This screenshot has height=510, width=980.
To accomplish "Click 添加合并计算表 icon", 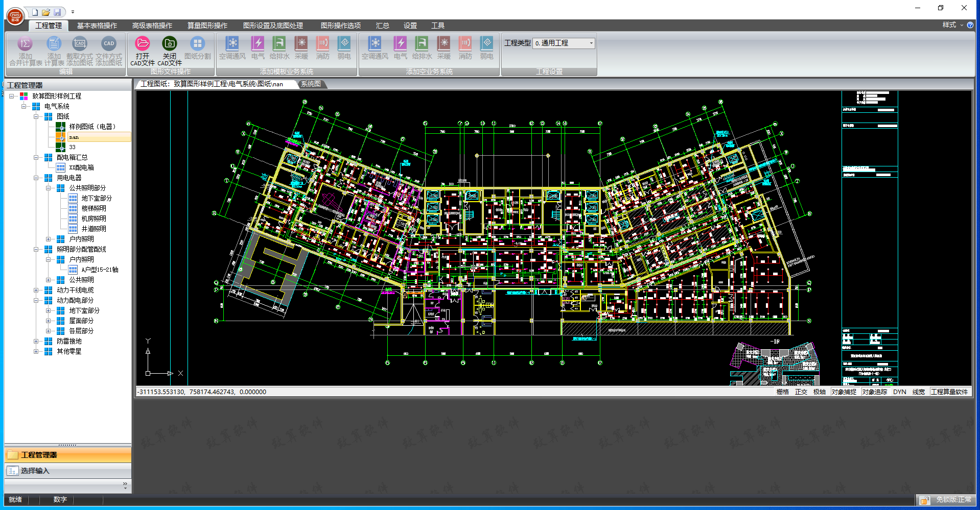I will [x=26, y=51].
